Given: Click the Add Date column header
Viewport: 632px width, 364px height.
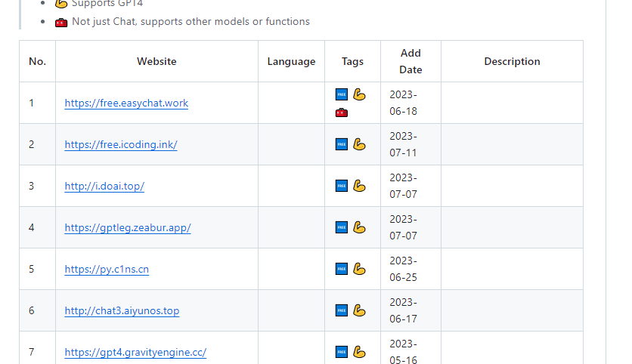Looking at the screenshot, I should (410, 62).
